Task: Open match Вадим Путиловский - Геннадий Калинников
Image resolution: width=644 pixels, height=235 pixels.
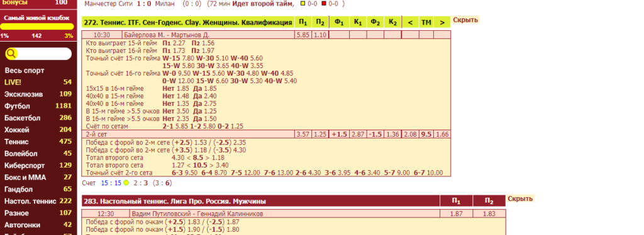Action: (x=197, y=214)
